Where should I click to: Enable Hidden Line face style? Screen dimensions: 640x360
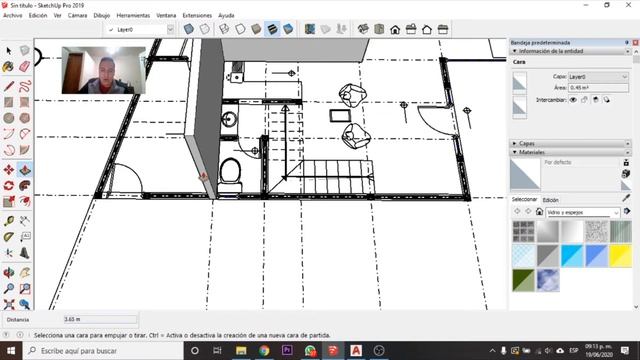pyautogui.click(x=240, y=29)
